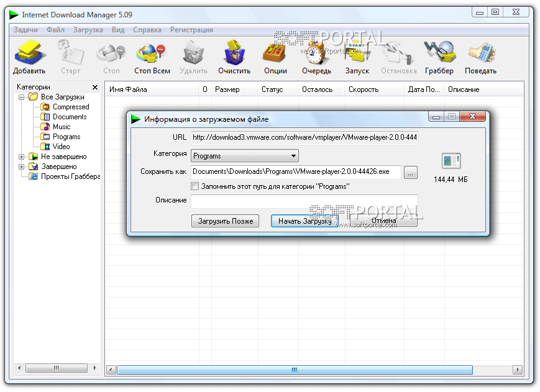Click the Старт toolbar icon

(x=71, y=52)
